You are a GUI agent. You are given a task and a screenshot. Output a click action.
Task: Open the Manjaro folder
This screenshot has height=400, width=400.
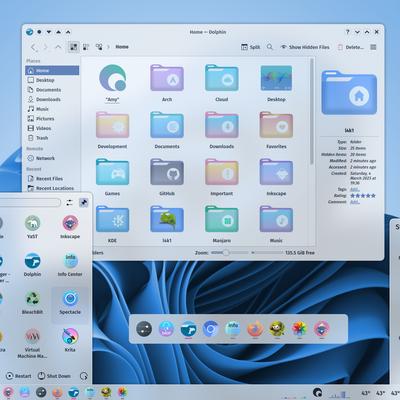[x=221, y=219]
